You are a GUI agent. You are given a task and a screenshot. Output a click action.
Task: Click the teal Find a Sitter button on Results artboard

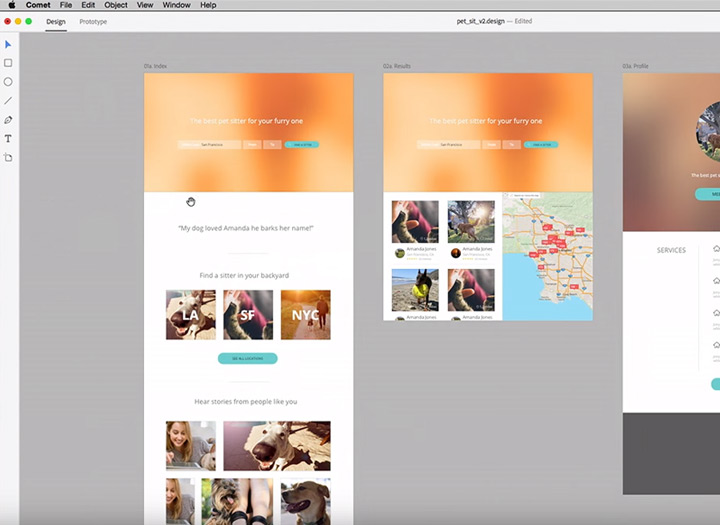coord(541,145)
